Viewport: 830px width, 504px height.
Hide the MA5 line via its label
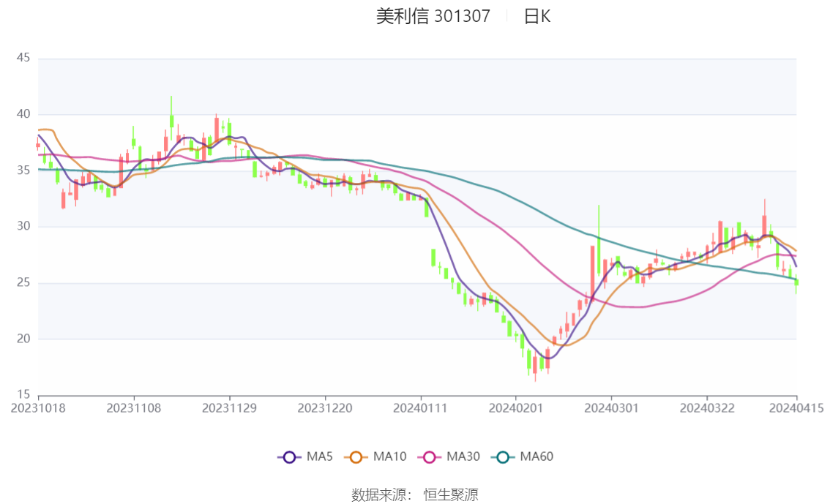tap(319, 456)
